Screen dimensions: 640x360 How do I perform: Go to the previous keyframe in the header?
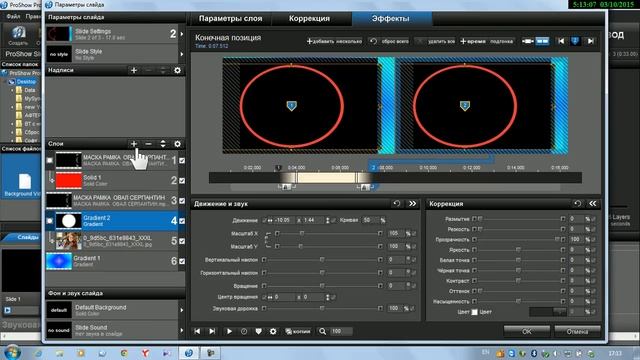561,41
